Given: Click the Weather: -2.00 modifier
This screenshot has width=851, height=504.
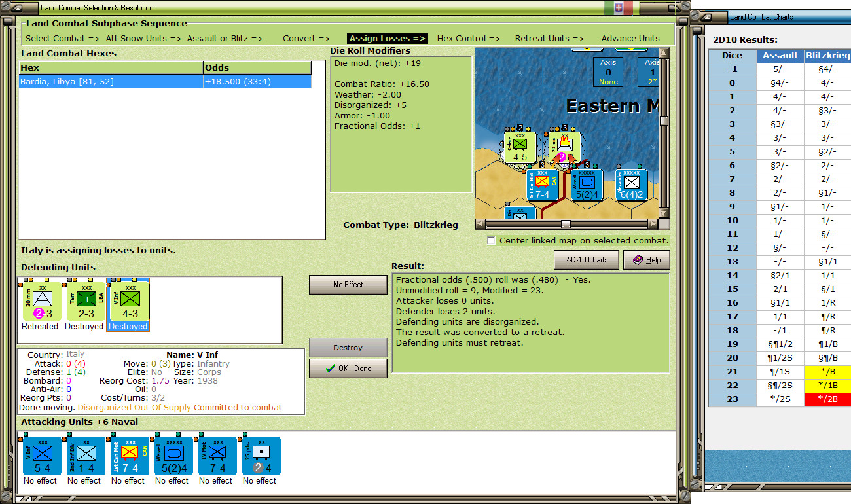Looking at the screenshot, I should [368, 95].
